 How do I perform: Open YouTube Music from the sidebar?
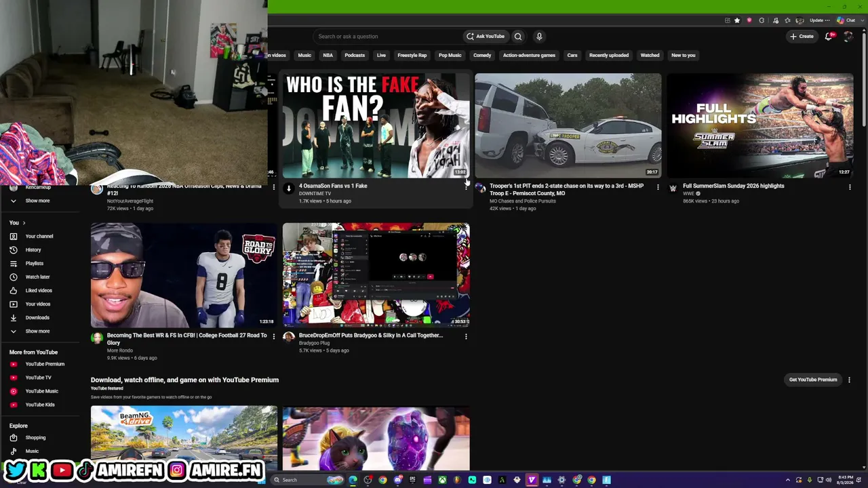pos(41,391)
